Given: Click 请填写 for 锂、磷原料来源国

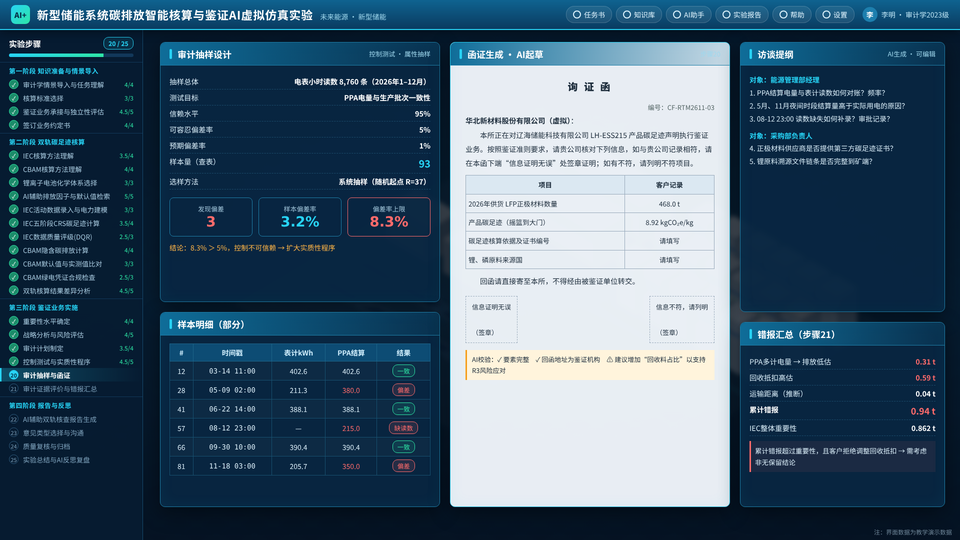Looking at the screenshot, I should [x=669, y=260].
